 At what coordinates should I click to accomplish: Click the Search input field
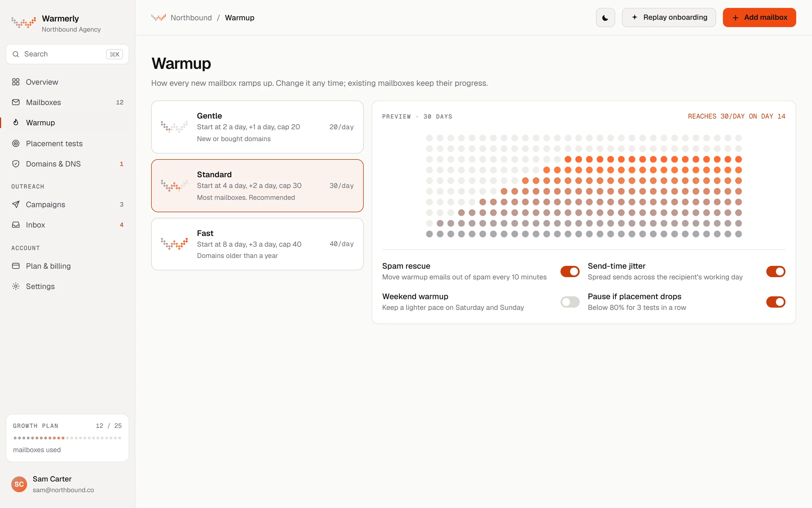67,54
